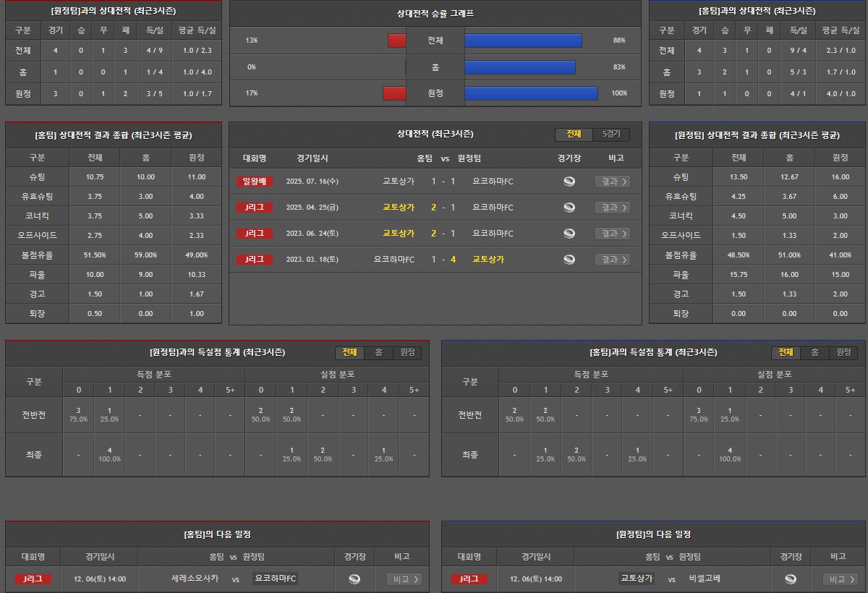Image resolution: width=868 pixels, height=593 pixels.
Task: Click stadium icon for 교토상가 vs 비셀고베 fixture
Action: (x=790, y=579)
